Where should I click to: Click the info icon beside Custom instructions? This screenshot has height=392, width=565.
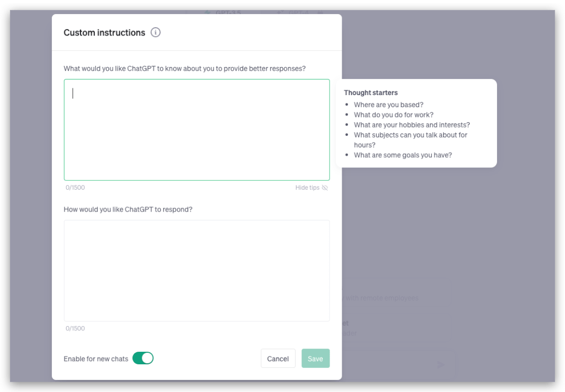pos(155,32)
